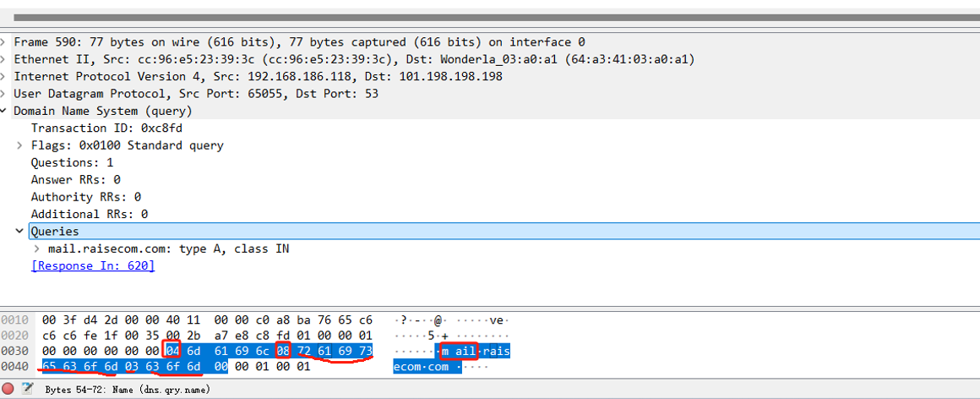Select the Ethernet II source line text
This screenshot has height=399, width=980.
pyautogui.click(x=354, y=59)
